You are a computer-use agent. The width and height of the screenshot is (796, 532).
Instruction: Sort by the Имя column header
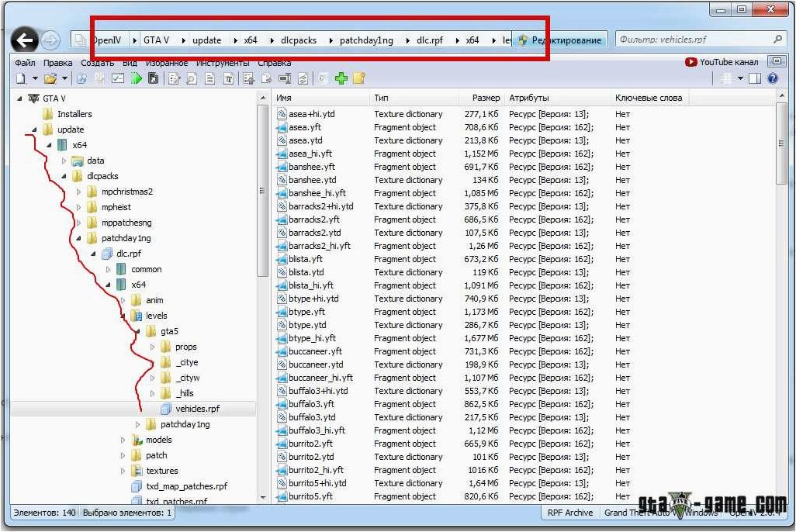(x=323, y=98)
